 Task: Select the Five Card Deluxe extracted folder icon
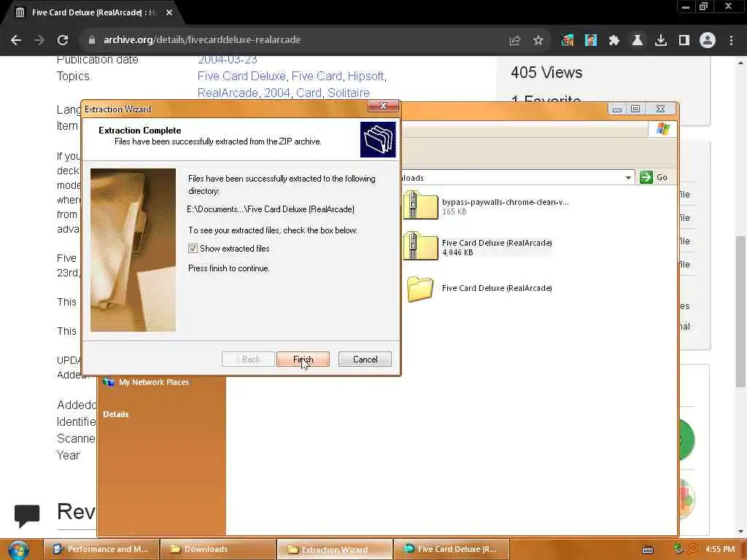tap(420, 289)
